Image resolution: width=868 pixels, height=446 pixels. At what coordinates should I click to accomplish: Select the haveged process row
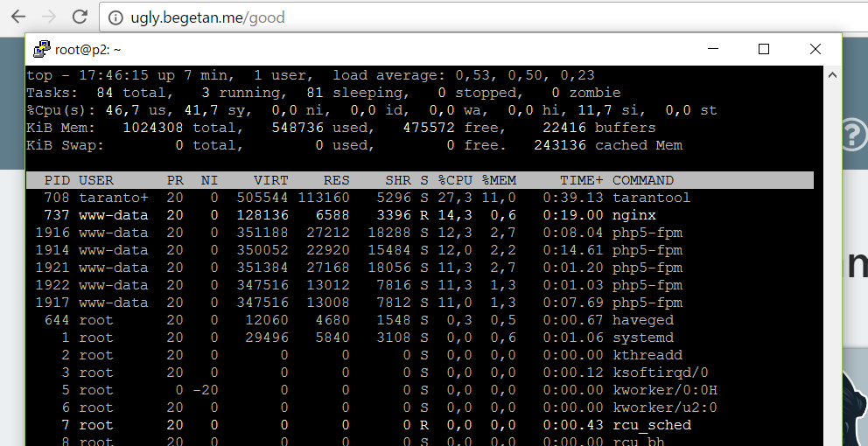click(x=420, y=320)
